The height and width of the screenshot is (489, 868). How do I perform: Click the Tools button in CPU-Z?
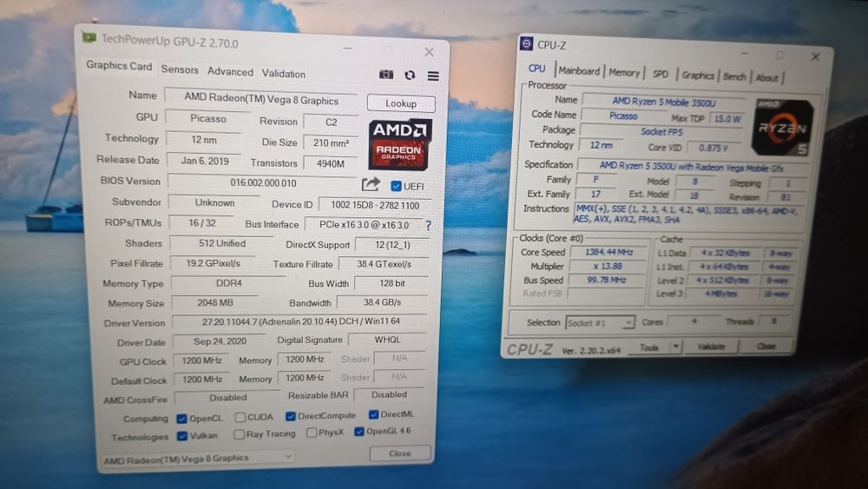pyautogui.click(x=648, y=347)
